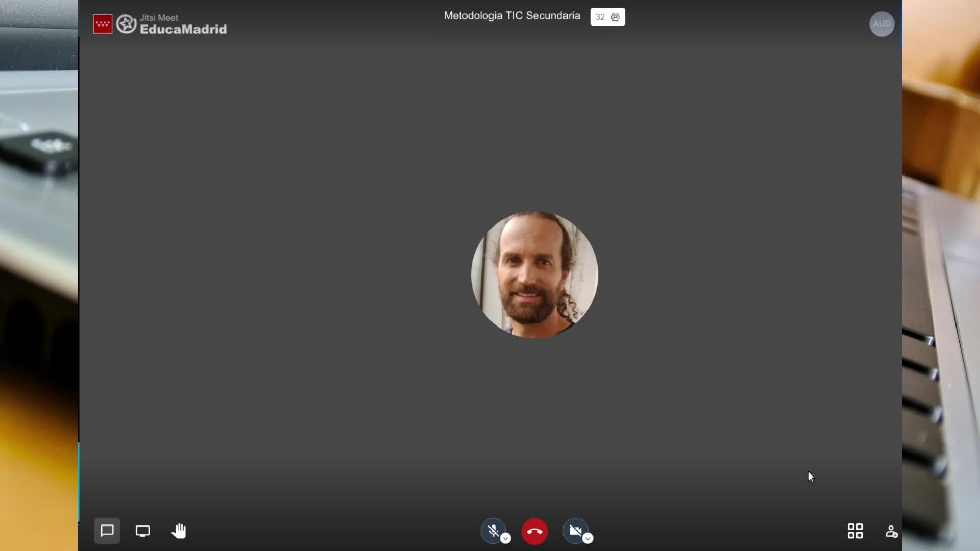
Task: Hang up the call
Action: click(534, 532)
